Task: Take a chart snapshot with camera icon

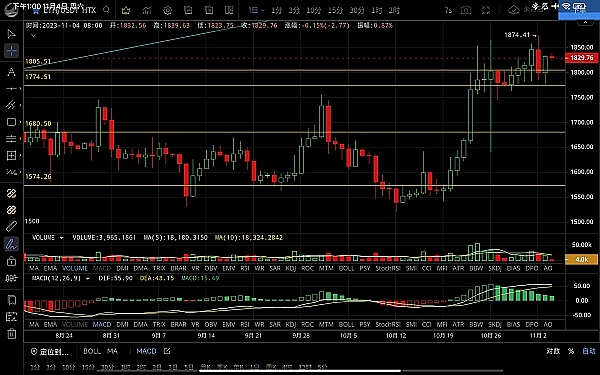Action: 466,10
